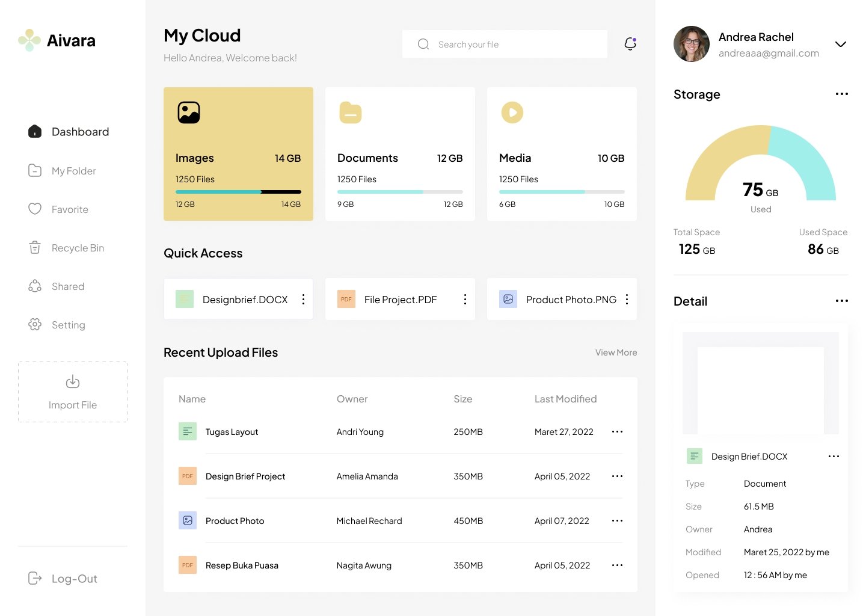Click the Images storage progress bar
866x616 pixels.
coord(238,192)
